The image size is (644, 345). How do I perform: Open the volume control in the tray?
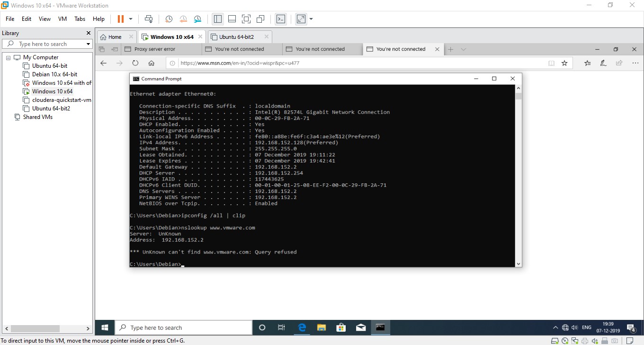coord(575,327)
